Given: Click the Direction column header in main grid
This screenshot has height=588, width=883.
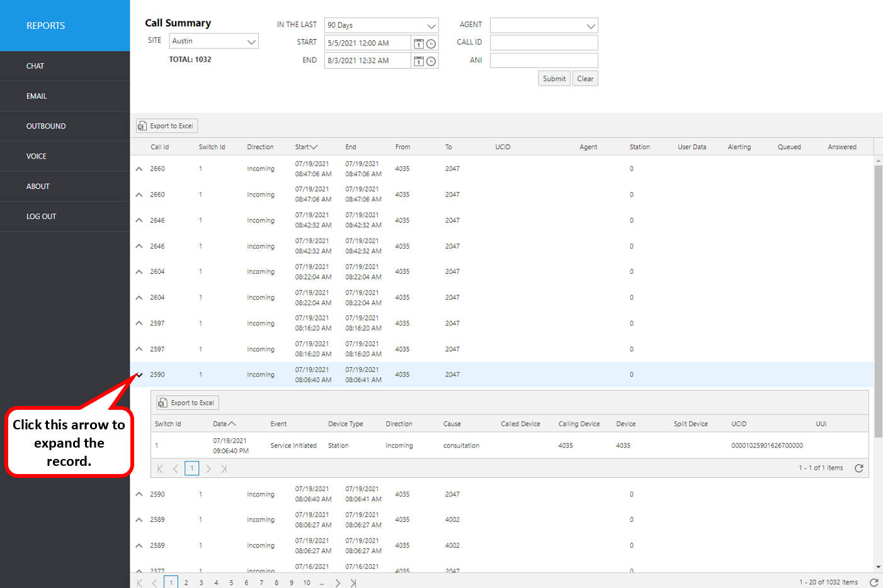Looking at the screenshot, I should click(x=260, y=147).
